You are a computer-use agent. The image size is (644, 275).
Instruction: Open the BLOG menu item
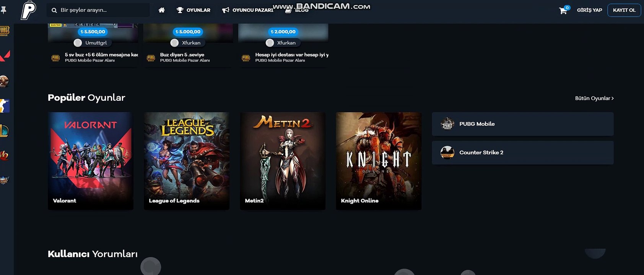click(x=297, y=10)
